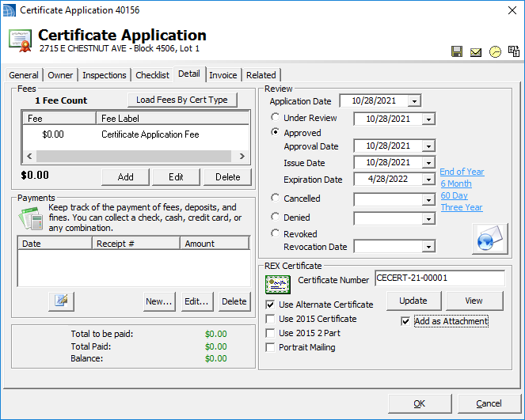
Task: Open the Application Date dropdown arrow
Action: [x=414, y=101]
